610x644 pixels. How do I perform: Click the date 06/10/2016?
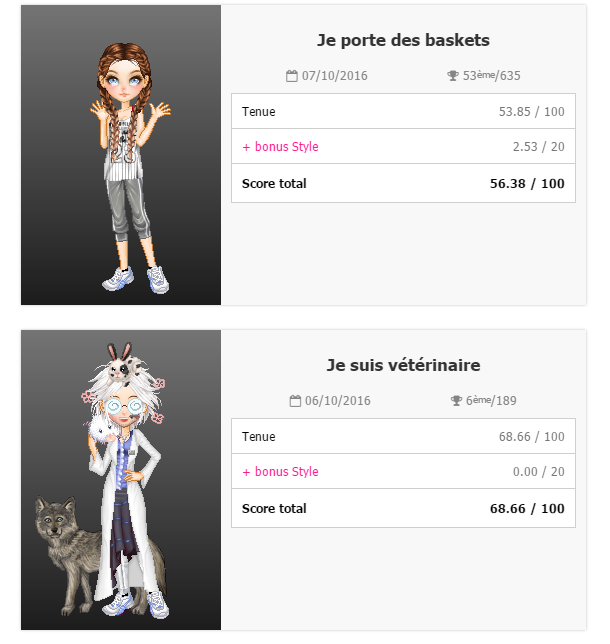[x=338, y=401]
